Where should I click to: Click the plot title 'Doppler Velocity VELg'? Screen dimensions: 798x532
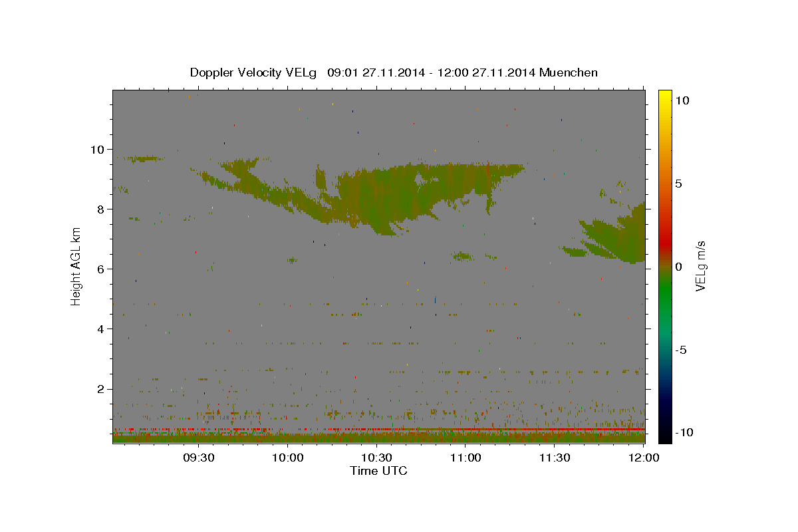click(254, 72)
